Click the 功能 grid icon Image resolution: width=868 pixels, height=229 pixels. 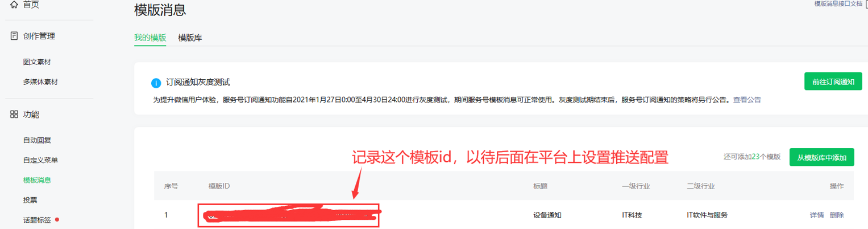click(x=14, y=114)
